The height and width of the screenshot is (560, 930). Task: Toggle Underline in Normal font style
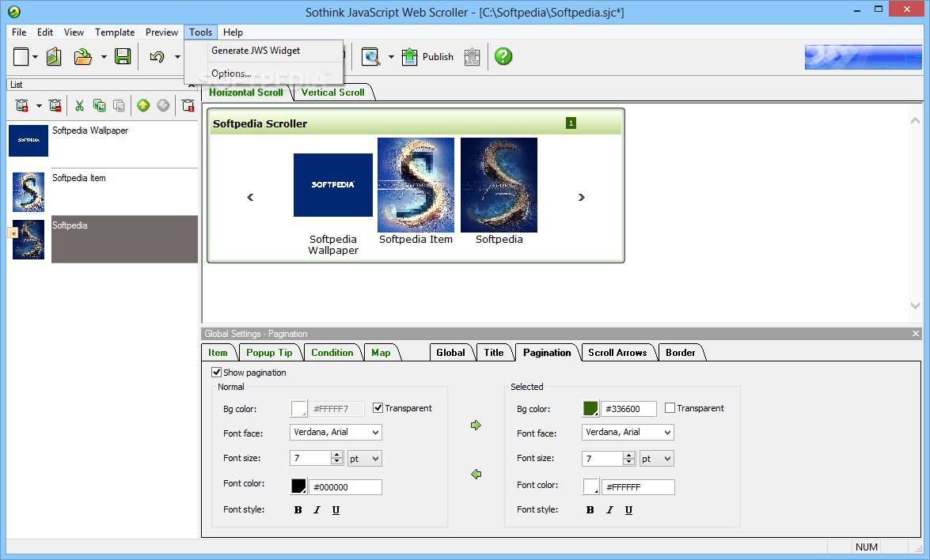[x=336, y=509]
